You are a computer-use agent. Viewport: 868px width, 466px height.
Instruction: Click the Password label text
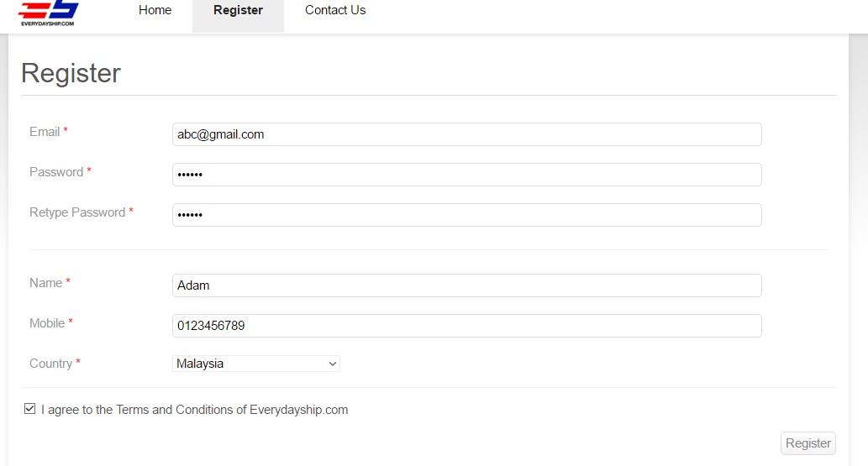[56, 172]
